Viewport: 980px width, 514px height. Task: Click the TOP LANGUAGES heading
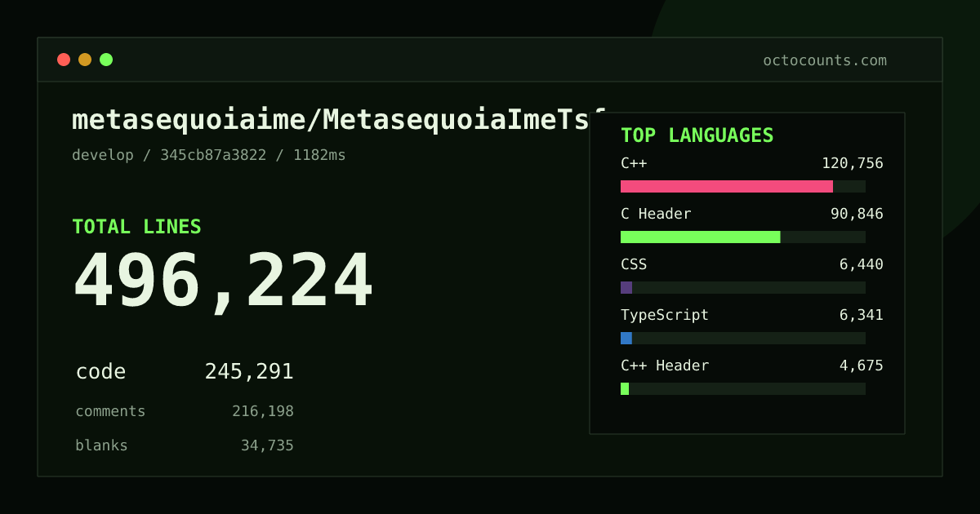point(697,135)
